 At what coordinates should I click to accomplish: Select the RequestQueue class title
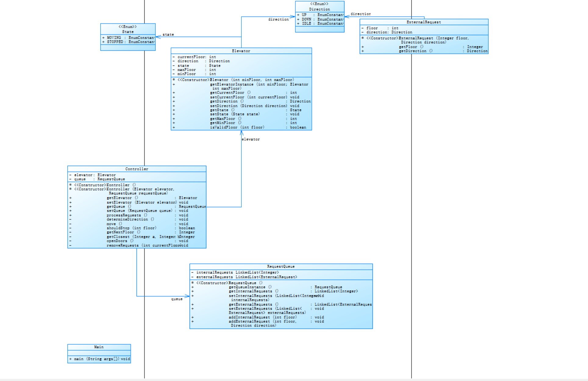[281, 267]
